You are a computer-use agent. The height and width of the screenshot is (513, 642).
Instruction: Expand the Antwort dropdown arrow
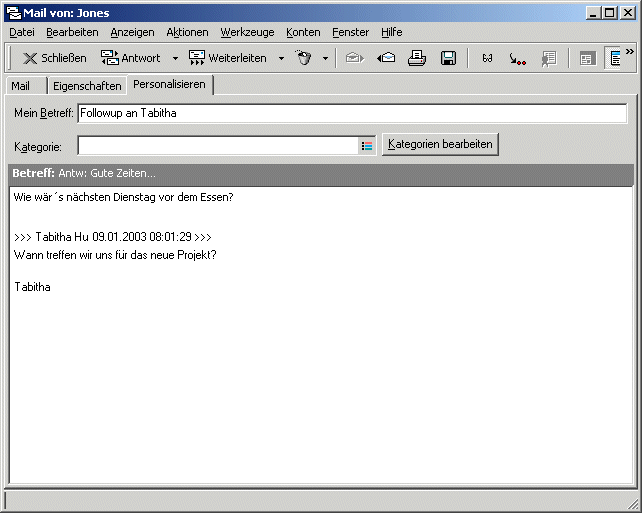[175, 59]
